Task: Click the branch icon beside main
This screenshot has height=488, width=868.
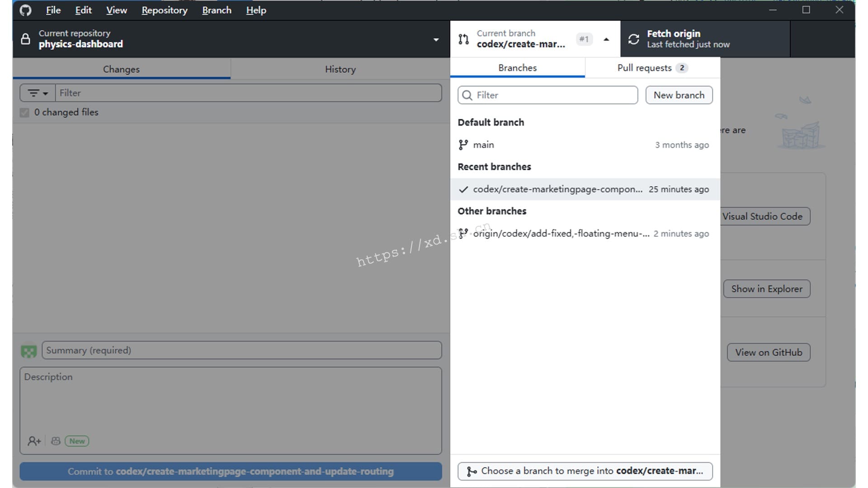Action: pyautogui.click(x=463, y=145)
